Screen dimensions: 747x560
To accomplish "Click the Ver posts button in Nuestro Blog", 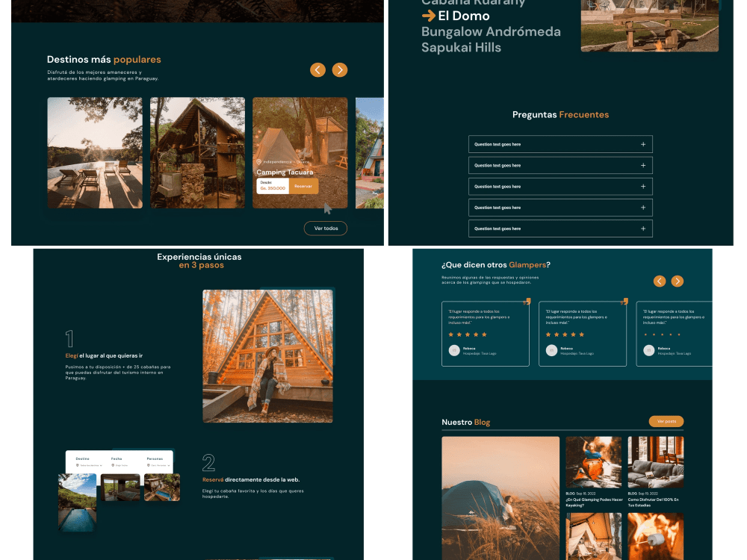I will coord(668,421).
